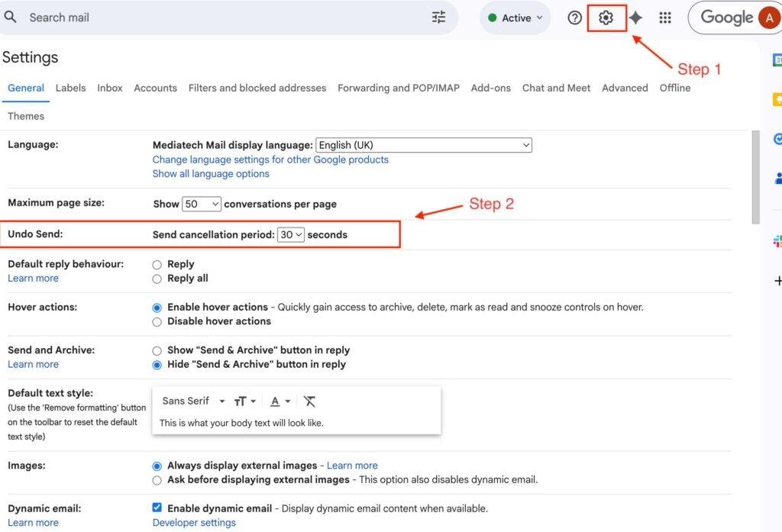Open the Google apps grid
782x532 pixels.
click(665, 18)
